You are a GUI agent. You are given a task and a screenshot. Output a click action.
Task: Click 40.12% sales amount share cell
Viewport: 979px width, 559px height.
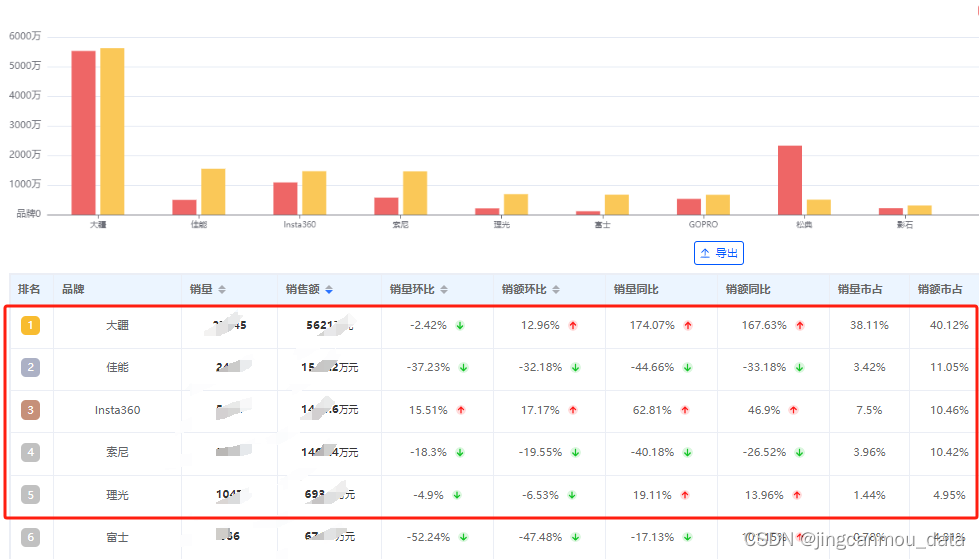[x=949, y=325]
